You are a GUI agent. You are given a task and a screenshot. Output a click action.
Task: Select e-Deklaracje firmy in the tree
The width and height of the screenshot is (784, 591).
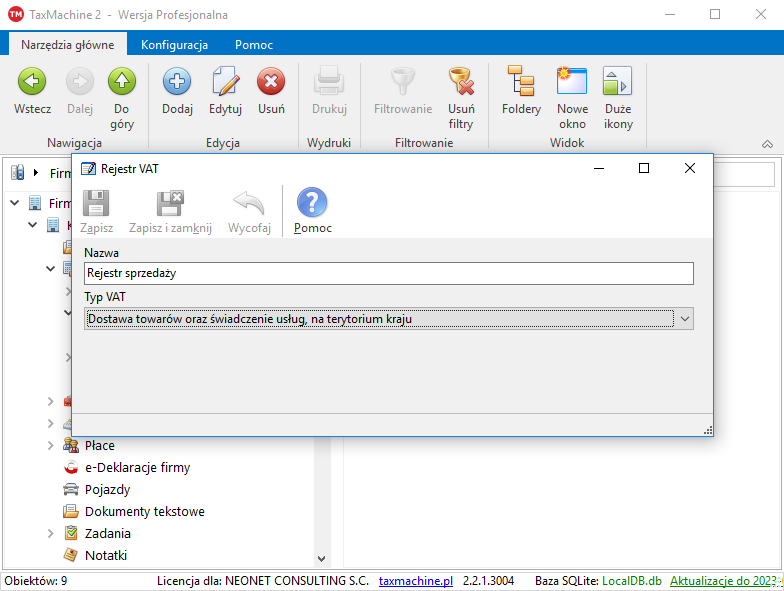tap(137, 467)
